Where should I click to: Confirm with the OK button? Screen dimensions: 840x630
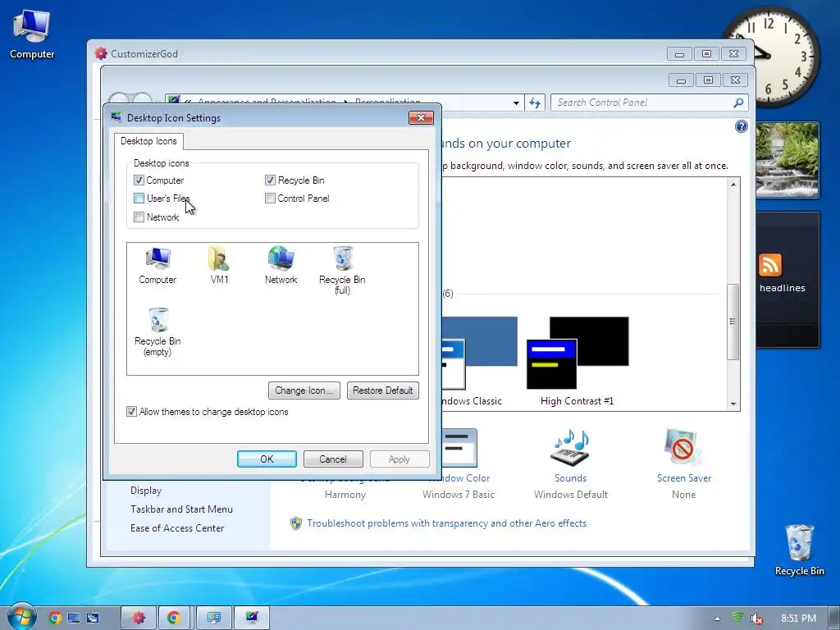[267, 459]
